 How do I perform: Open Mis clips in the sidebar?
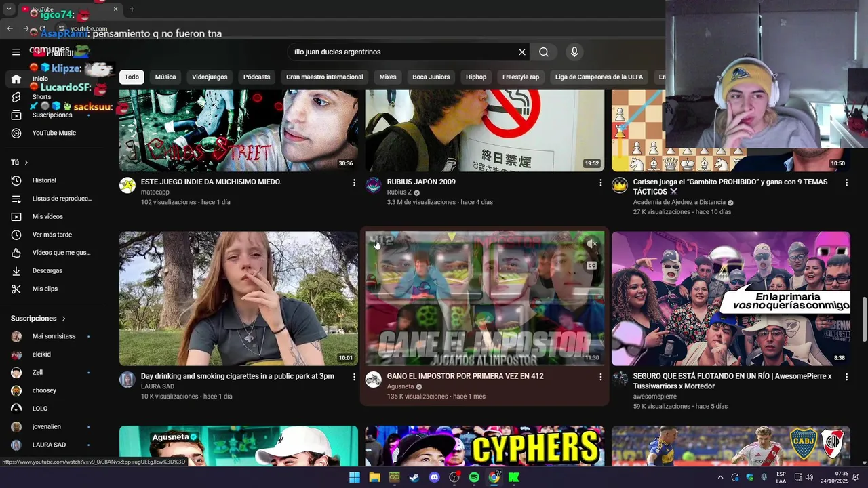54,289
